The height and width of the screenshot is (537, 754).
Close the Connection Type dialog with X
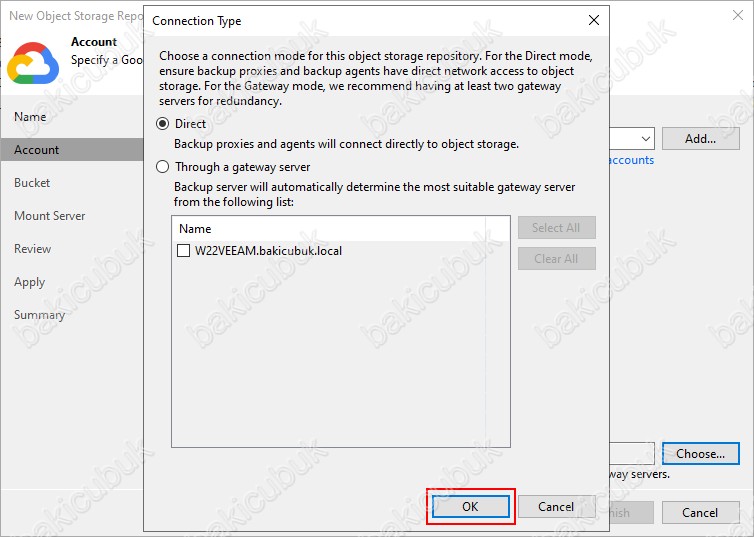pyautogui.click(x=594, y=20)
